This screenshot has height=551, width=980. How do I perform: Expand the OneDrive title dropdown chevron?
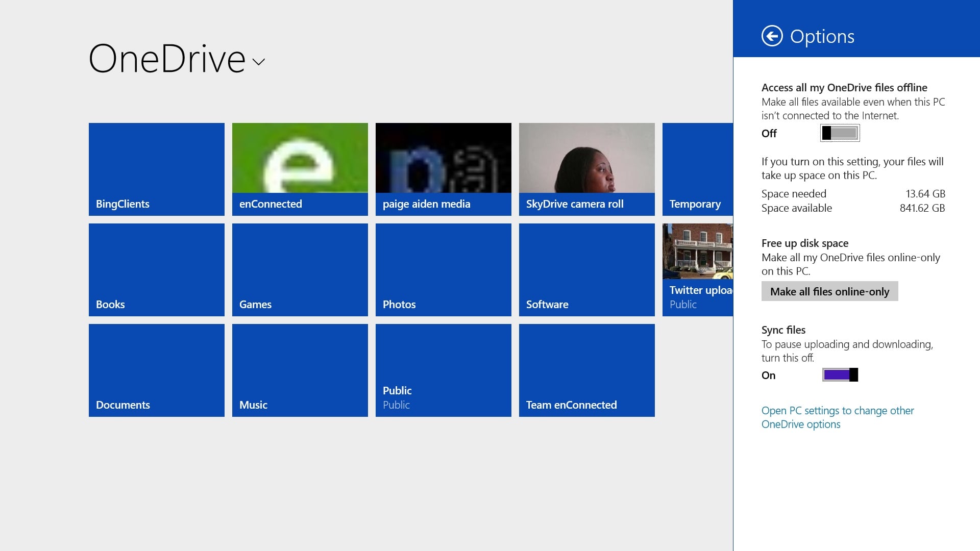[259, 62]
